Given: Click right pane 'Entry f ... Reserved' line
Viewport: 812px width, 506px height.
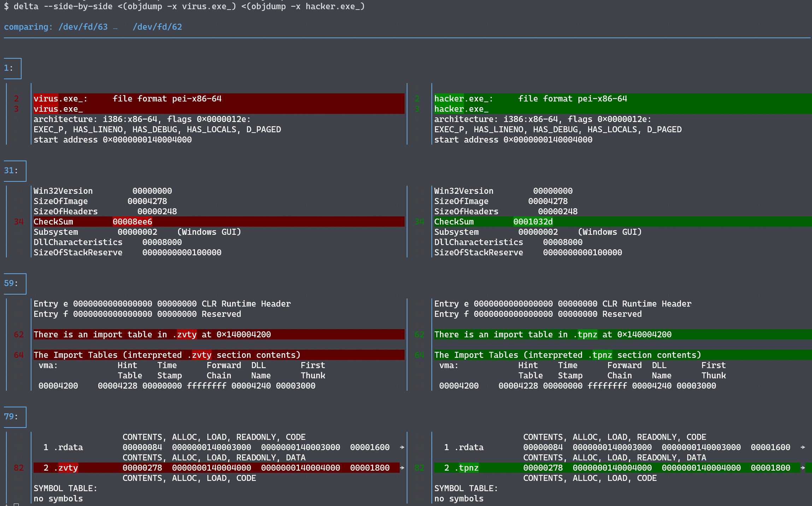Looking at the screenshot, I should coord(538,314).
